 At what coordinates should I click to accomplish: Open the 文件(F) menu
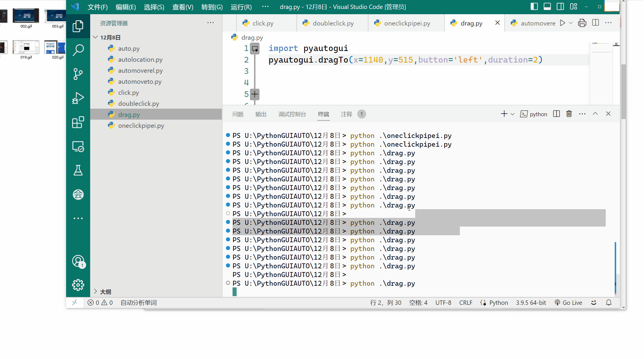(97, 7)
